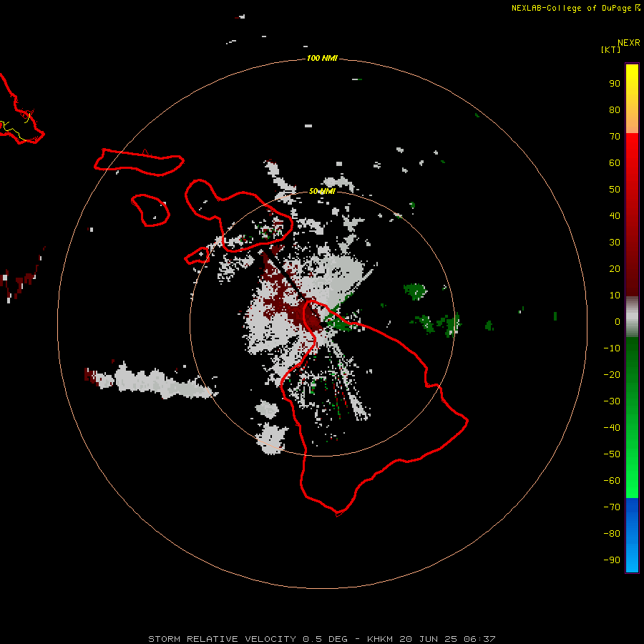Click the 30 value on velocity scale
This screenshot has width=644, height=644.
click(615, 243)
